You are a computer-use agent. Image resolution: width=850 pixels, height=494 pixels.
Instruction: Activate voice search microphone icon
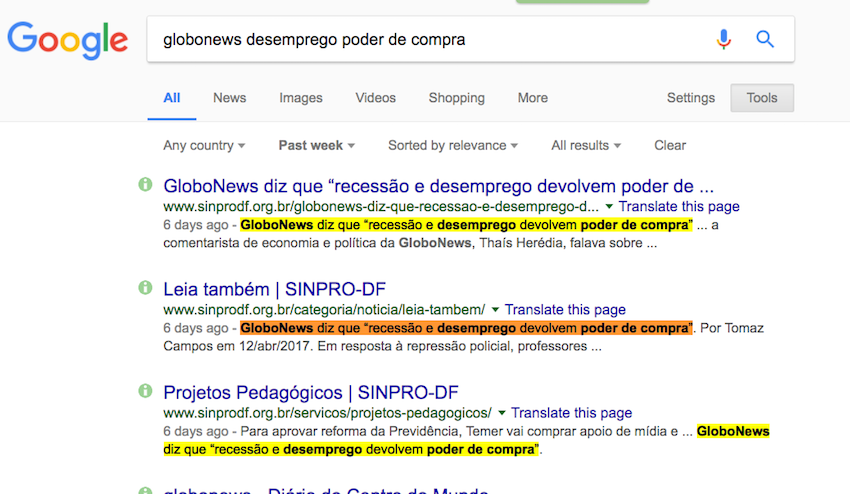(x=724, y=40)
